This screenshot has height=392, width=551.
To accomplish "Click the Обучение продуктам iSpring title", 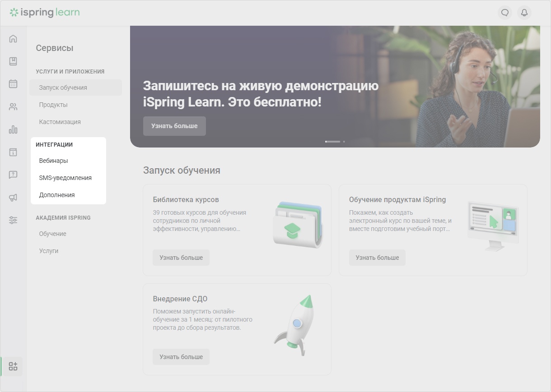I will pyautogui.click(x=397, y=199).
